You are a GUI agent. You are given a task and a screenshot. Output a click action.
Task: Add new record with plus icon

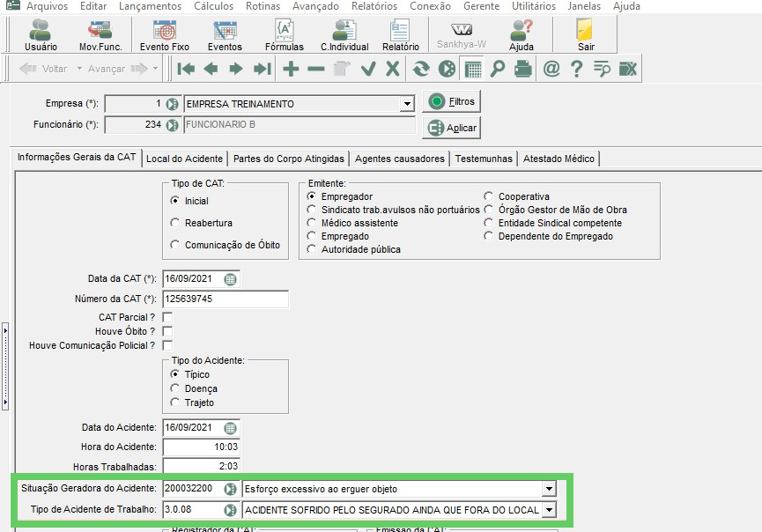tap(291, 69)
